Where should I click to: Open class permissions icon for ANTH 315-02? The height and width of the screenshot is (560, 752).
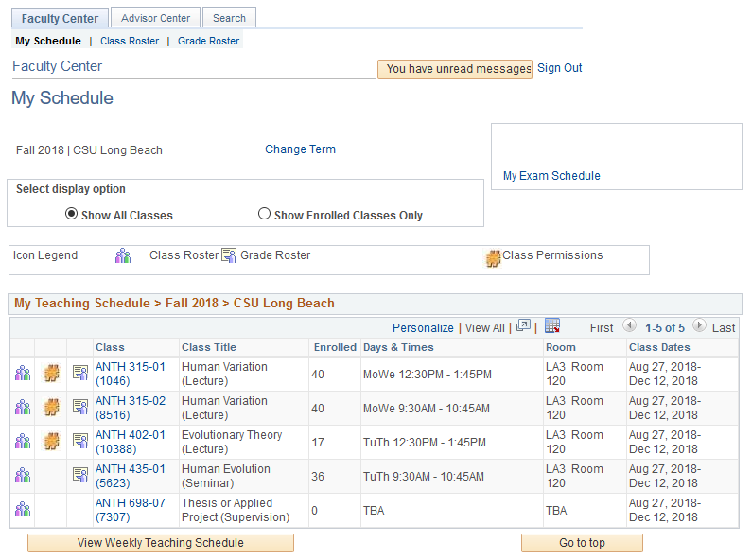pyautogui.click(x=52, y=407)
